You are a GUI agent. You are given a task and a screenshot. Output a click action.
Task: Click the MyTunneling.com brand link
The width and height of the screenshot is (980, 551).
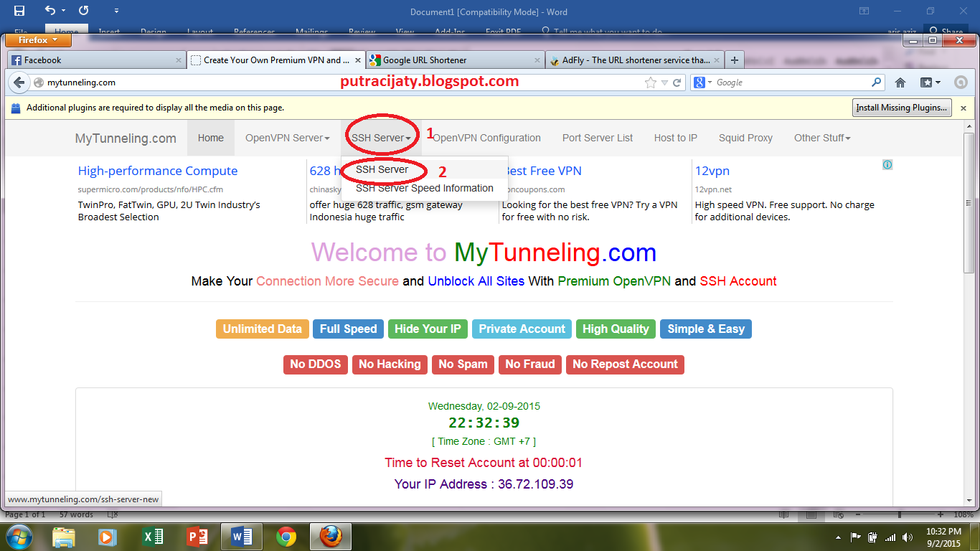126,138
